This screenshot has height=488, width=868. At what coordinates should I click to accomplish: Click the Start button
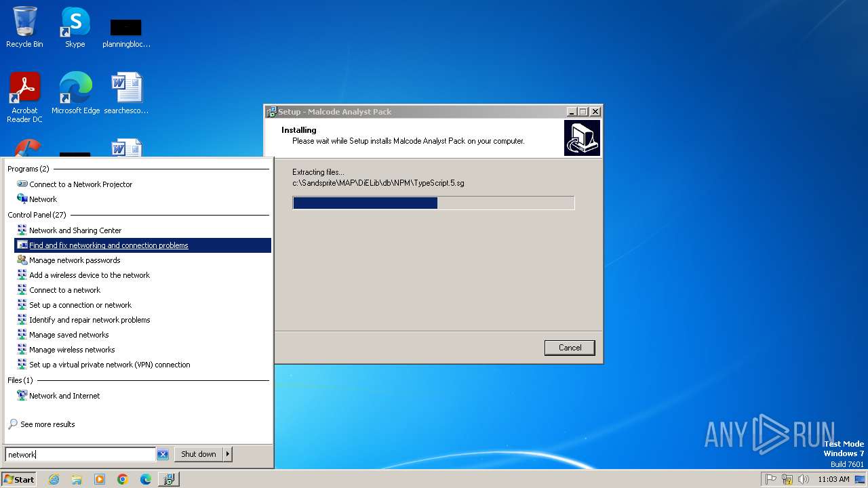coord(19,479)
